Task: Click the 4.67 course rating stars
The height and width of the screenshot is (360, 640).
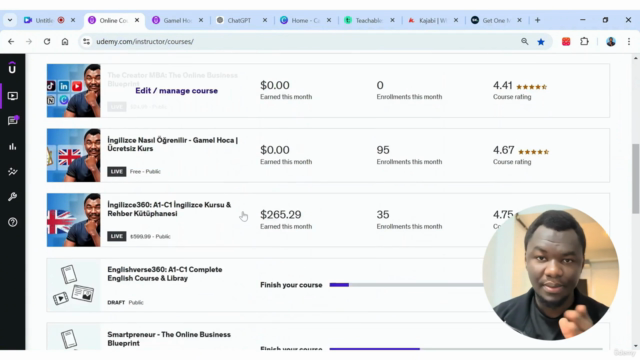Action: [533, 152]
